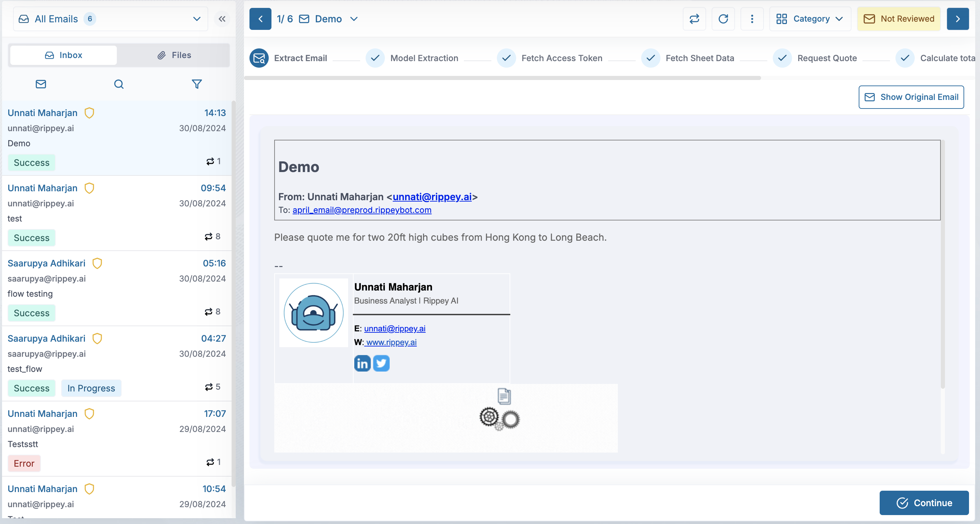Click the LinkedIn icon in signature
This screenshot has width=980, height=524.
pyautogui.click(x=362, y=364)
